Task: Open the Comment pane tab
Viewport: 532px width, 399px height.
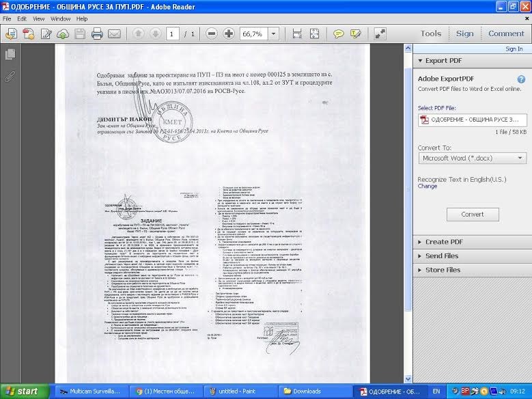Action: pos(506,33)
